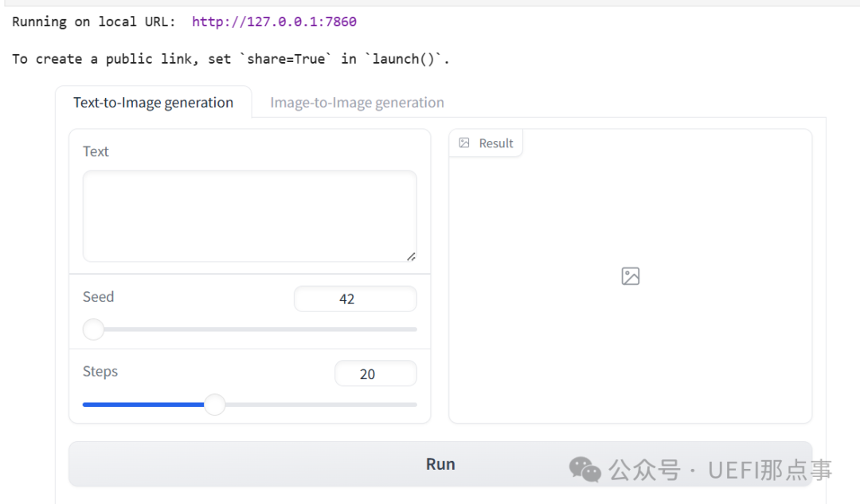Click the Seed label text

(x=98, y=297)
